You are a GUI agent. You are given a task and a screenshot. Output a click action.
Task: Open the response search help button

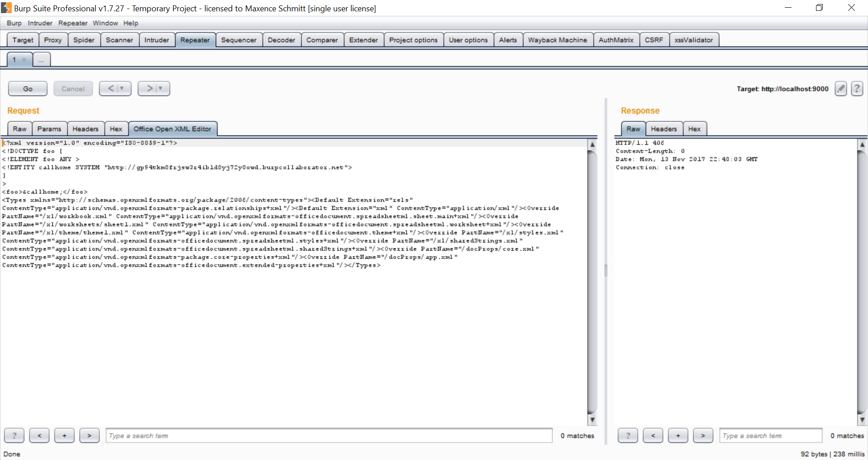(x=628, y=436)
